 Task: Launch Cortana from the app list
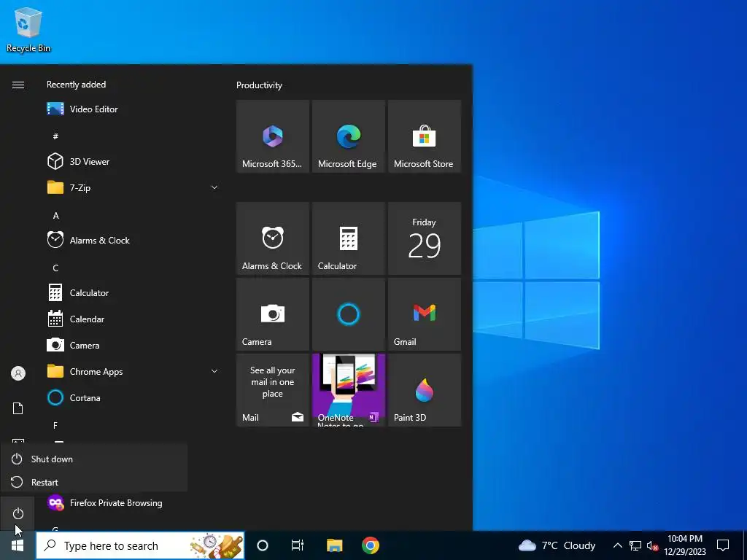pos(133,397)
